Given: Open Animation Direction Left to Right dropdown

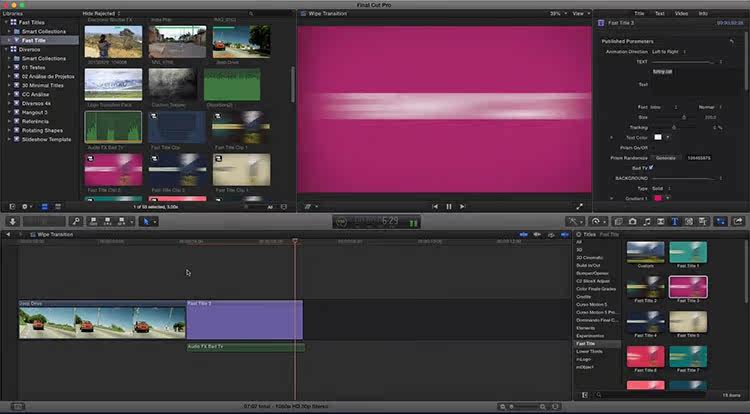Looking at the screenshot, I should tap(669, 52).
